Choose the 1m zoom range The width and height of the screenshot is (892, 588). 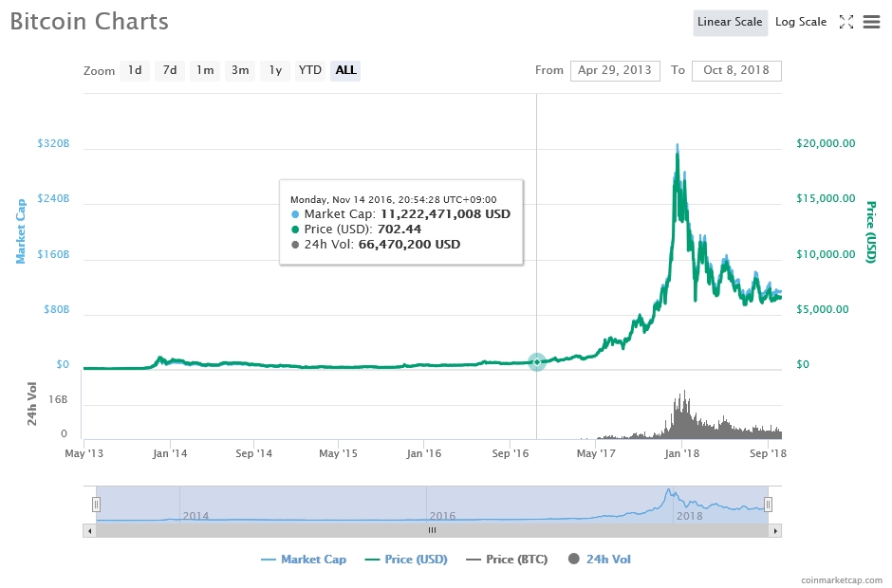[x=205, y=70]
